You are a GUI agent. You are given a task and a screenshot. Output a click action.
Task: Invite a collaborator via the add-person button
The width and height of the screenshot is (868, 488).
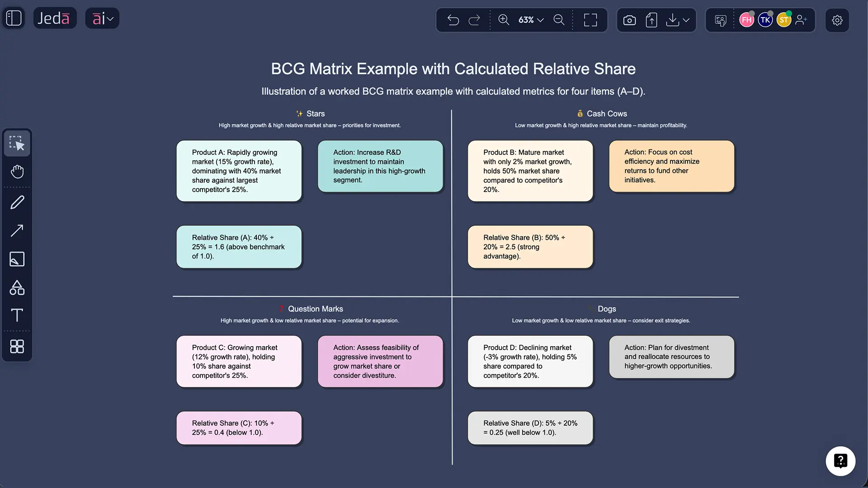(x=802, y=20)
